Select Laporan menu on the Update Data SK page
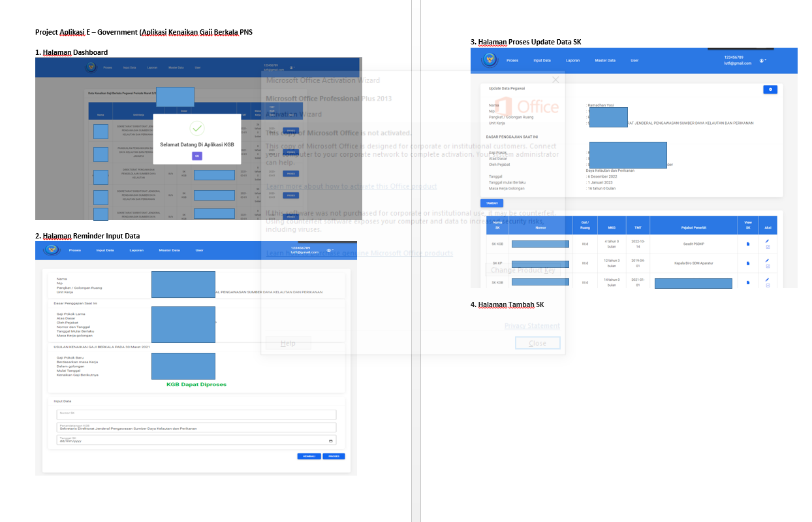Screen dimensions: 812x522 click(573, 60)
